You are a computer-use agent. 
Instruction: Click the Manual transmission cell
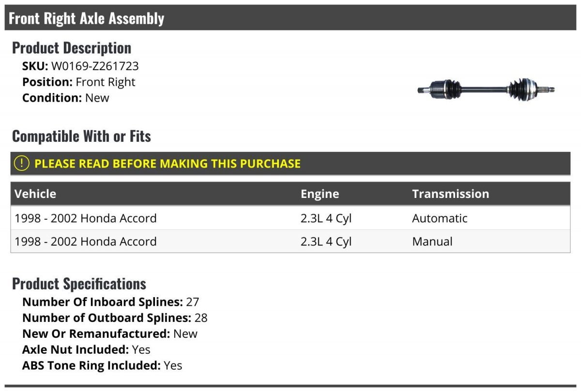tap(432, 241)
